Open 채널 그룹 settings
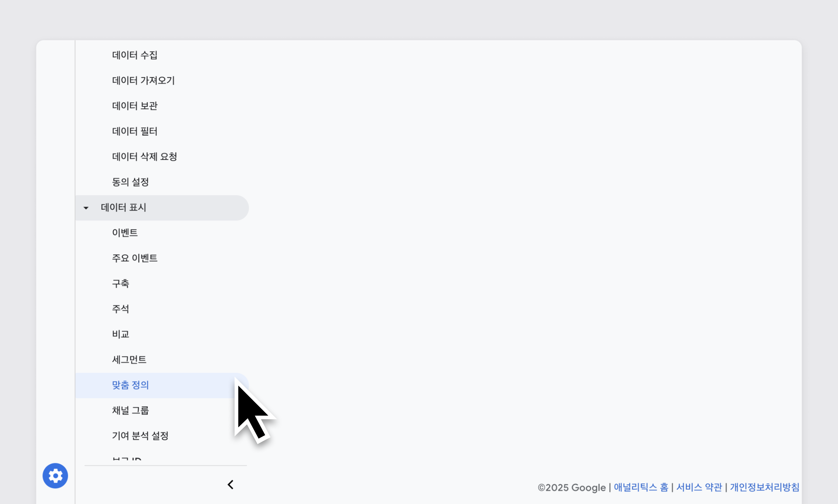838x504 pixels. coord(130,411)
